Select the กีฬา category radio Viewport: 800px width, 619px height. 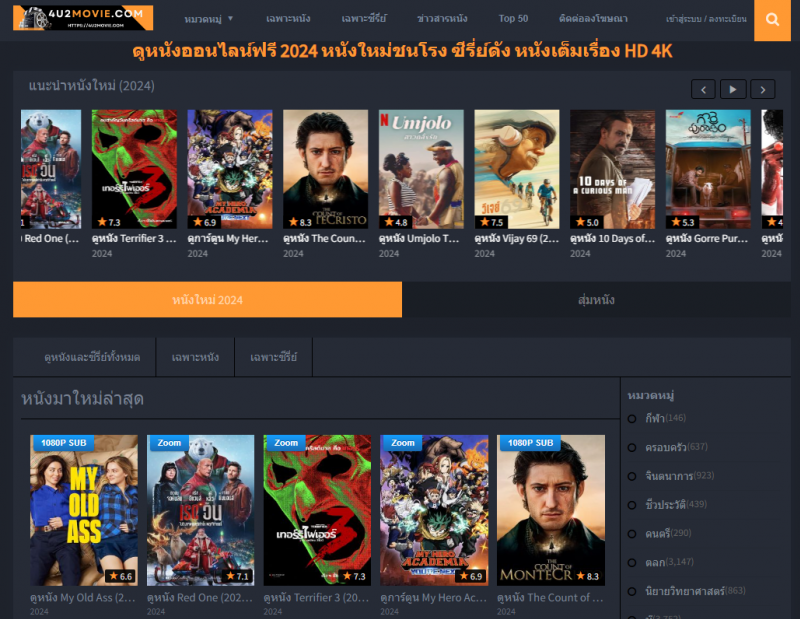[632, 419]
